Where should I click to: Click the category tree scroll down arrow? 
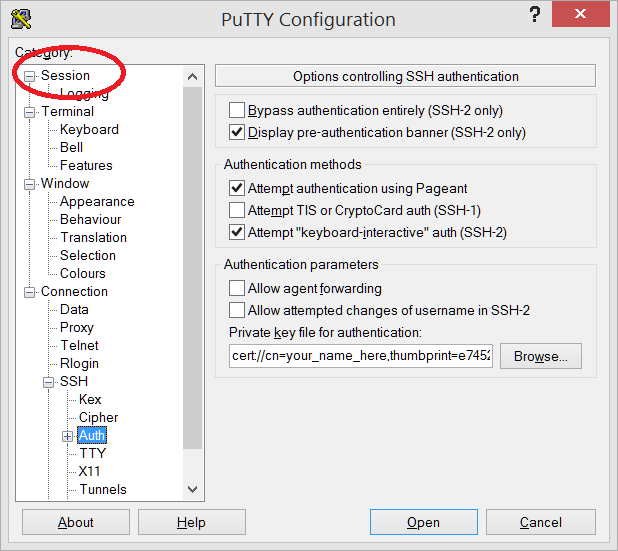click(x=193, y=490)
